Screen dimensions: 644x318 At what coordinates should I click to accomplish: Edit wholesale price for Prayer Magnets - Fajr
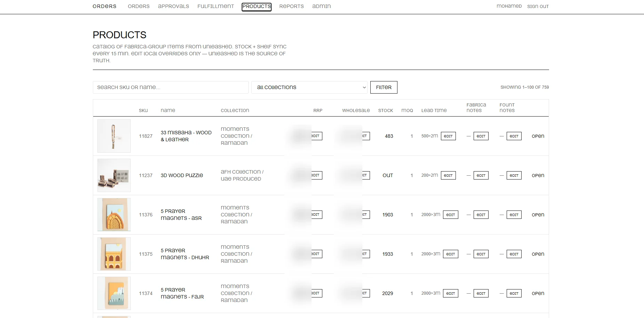(365, 293)
